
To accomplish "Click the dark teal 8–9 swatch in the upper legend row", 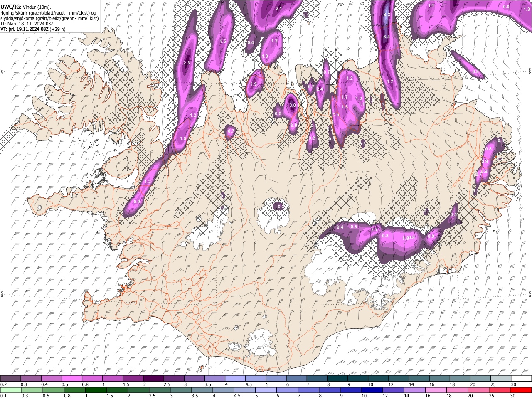I will pyautogui.click(x=338, y=379).
